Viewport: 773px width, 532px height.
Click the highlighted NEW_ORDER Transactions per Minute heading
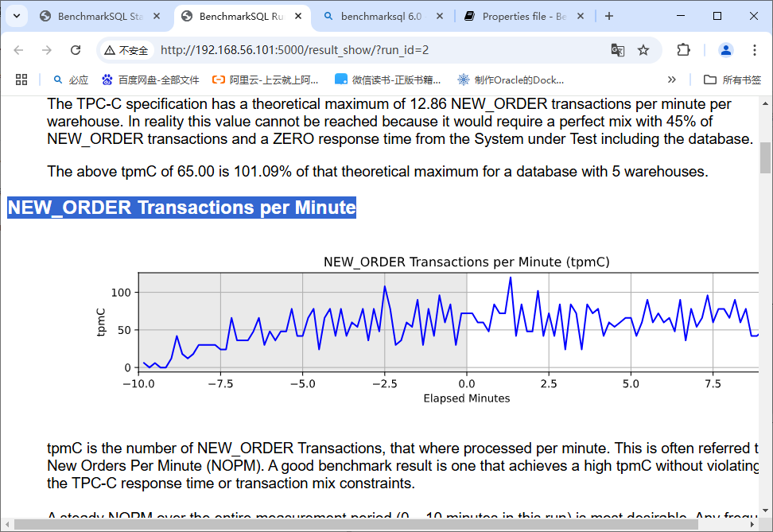(181, 208)
